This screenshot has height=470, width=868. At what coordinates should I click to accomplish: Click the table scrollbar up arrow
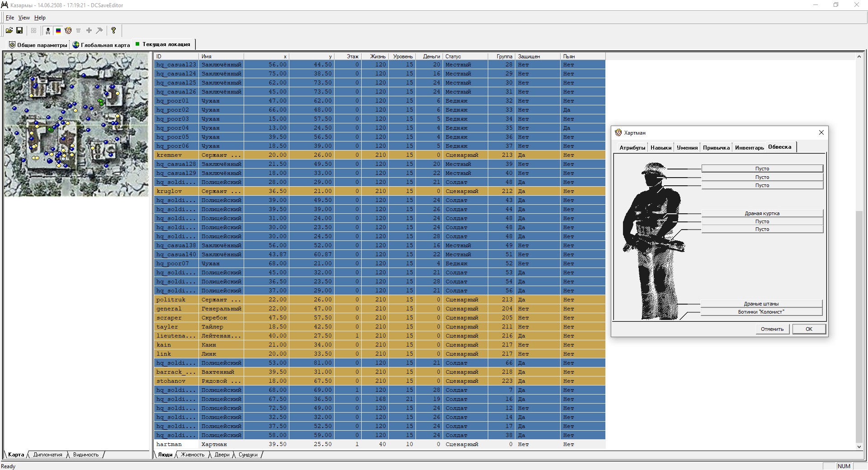(x=859, y=56)
